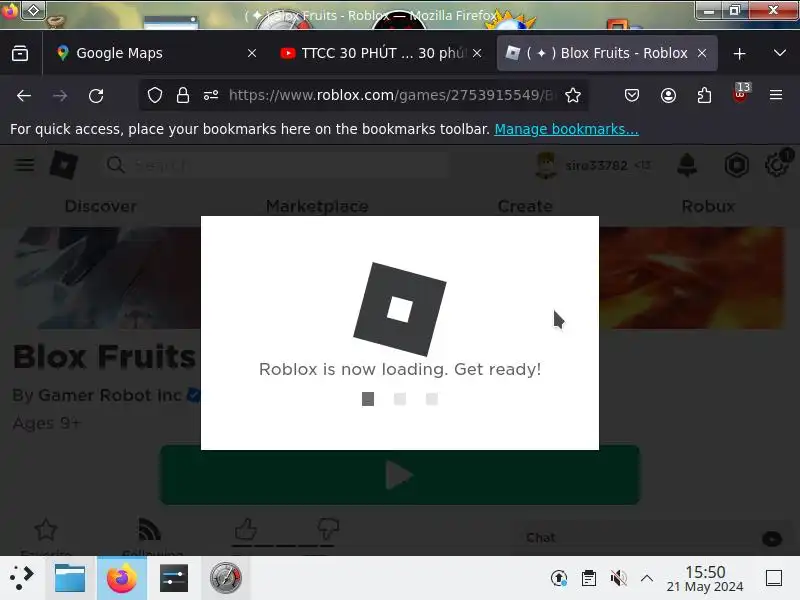Expand the list all tabs chevron

point(779,53)
